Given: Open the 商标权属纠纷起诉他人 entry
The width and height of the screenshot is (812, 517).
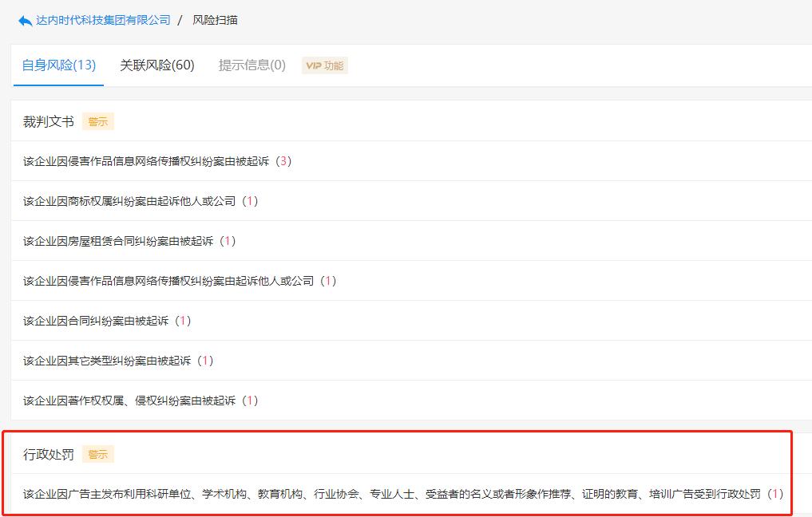Looking at the screenshot, I should (132, 201).
